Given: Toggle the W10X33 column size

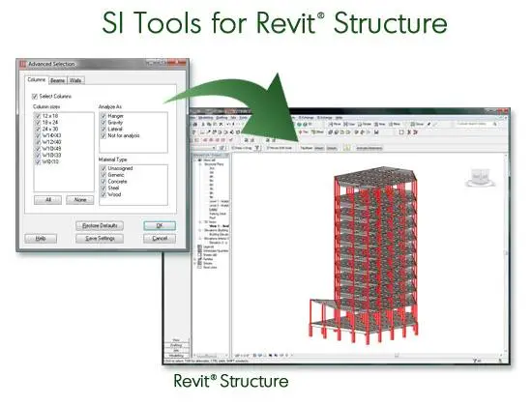Looking at the screenshot, I should [x=38, y=155].
